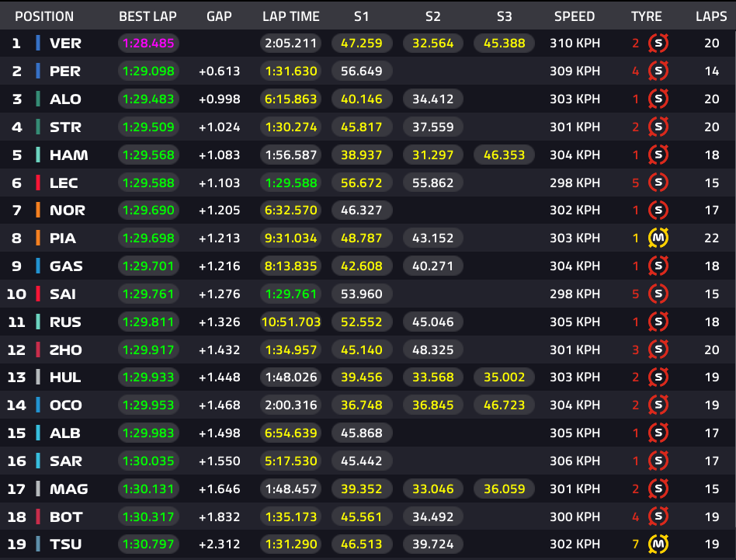736x560 pixels.
Task: Click the LAP TIME column header
Action: point(290,16)
